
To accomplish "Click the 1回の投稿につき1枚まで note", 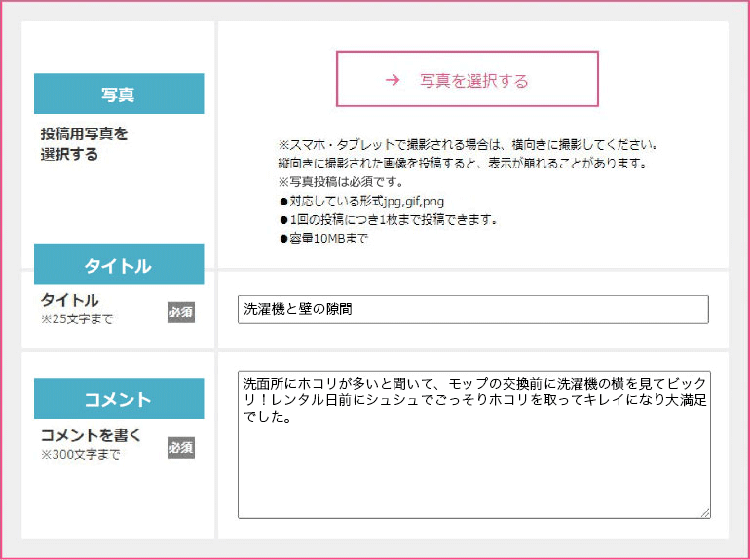I will (388, 219).
